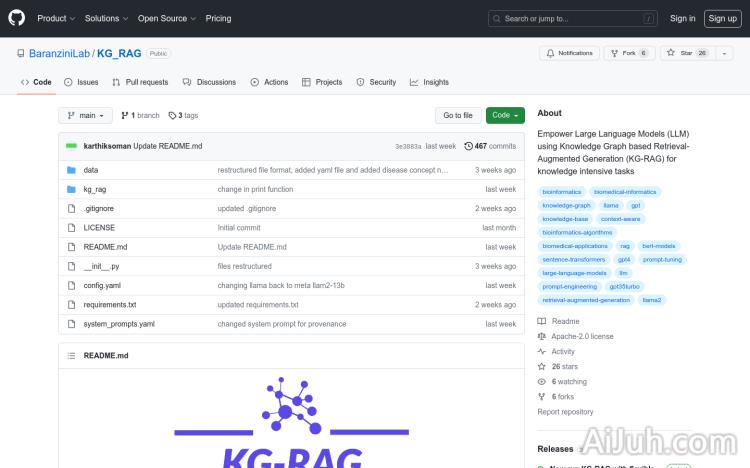750x468 pixels.
Task: Click the search magnifier icon in header
Action: tap(496, 19)
